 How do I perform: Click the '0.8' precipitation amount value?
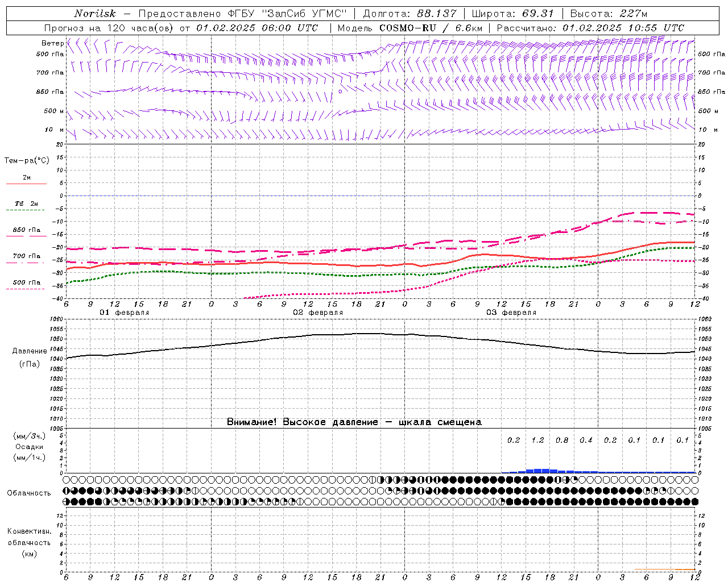[x=562, y=440]
